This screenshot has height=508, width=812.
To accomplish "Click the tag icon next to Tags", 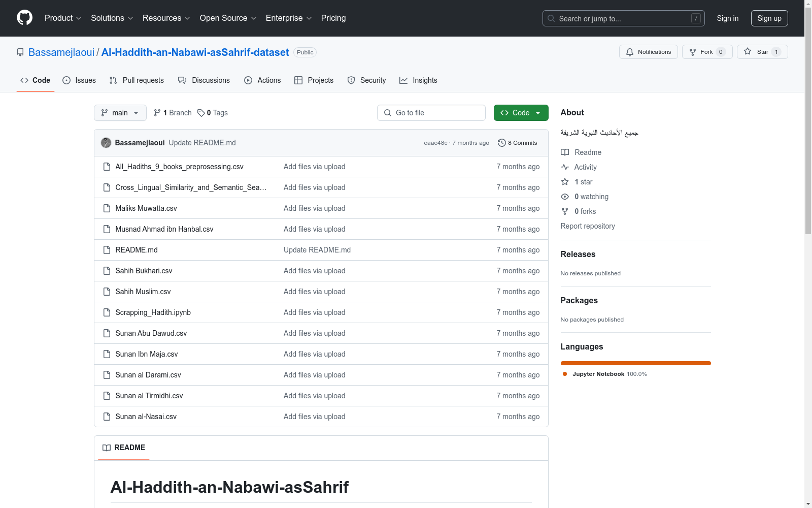I will [201, 113].
